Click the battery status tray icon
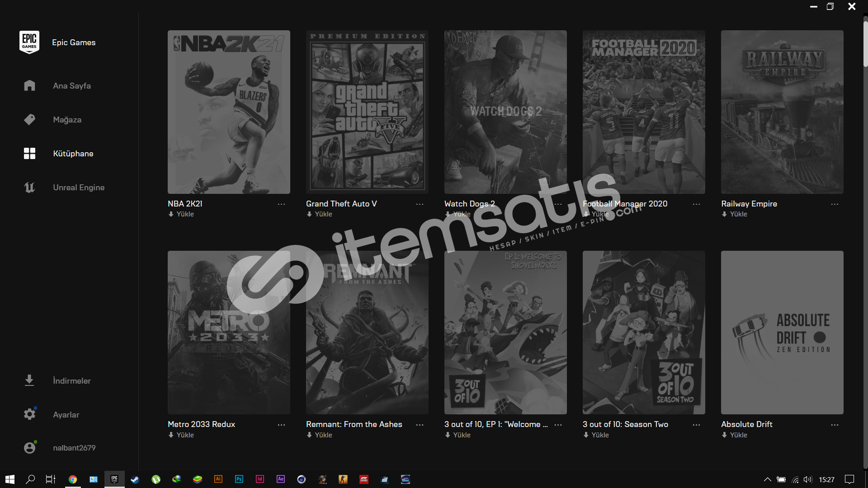 [781, 479]
